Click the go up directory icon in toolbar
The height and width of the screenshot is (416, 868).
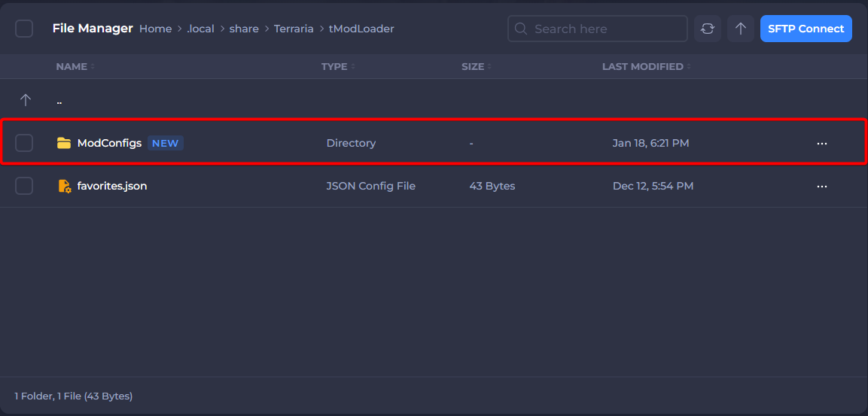[x=741, y=29]
